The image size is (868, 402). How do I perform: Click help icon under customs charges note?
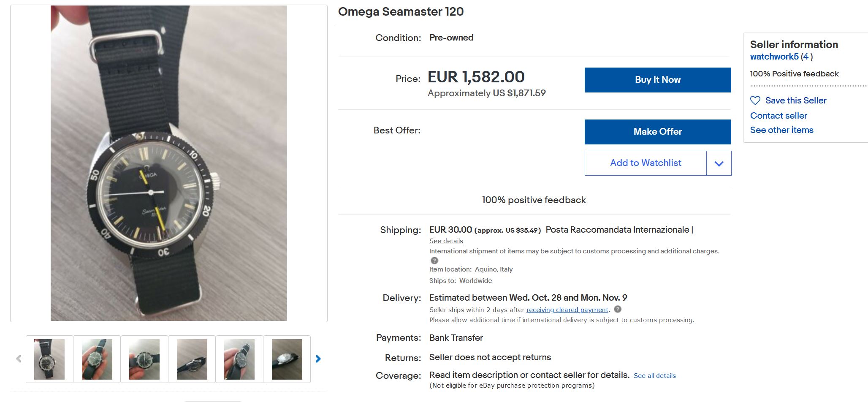tap(434, 261)
